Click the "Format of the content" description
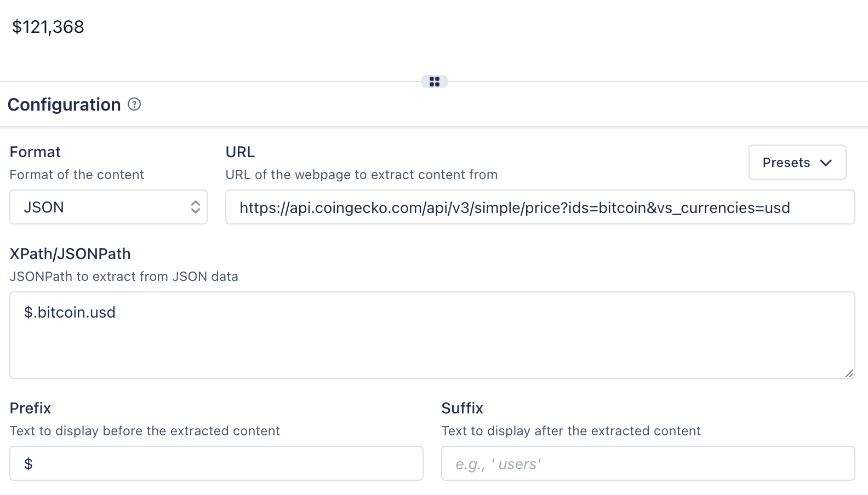 point(77,175)
